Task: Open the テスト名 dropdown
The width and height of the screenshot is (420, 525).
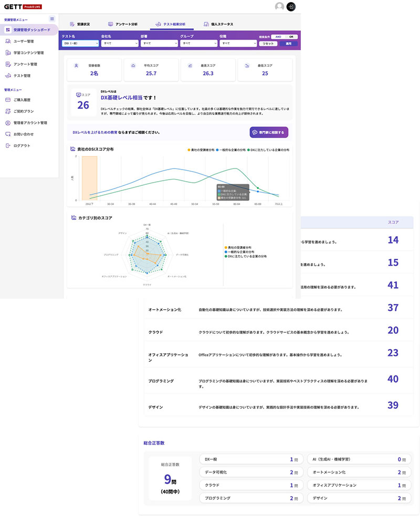Action: [80, 44]
